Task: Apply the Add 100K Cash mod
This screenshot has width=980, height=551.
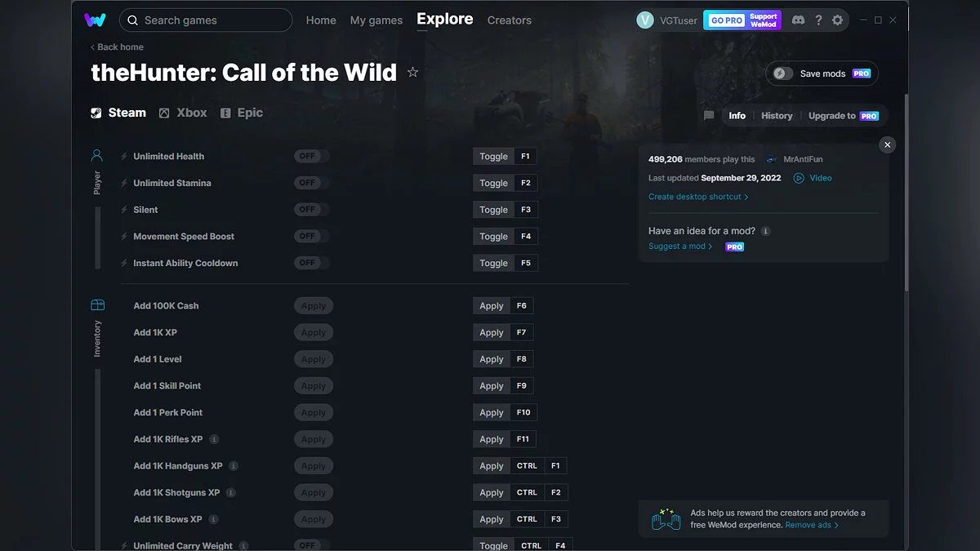Action: pos(313,305)
